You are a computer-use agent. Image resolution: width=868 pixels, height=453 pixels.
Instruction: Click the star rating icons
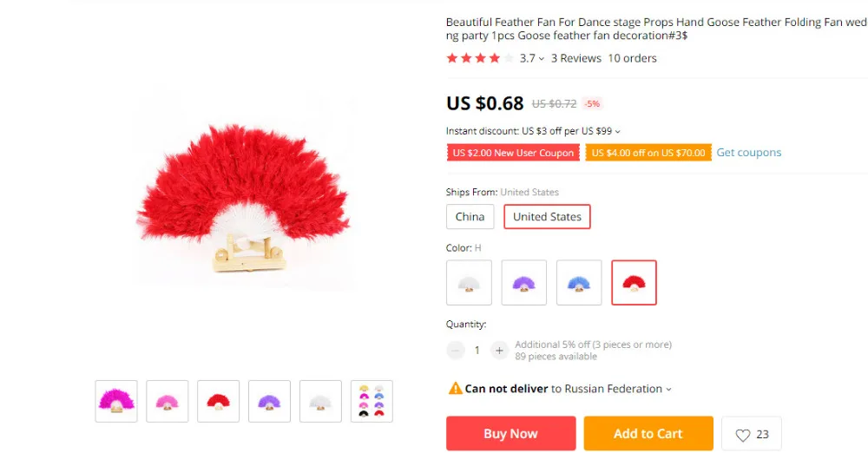click(480, 58)
